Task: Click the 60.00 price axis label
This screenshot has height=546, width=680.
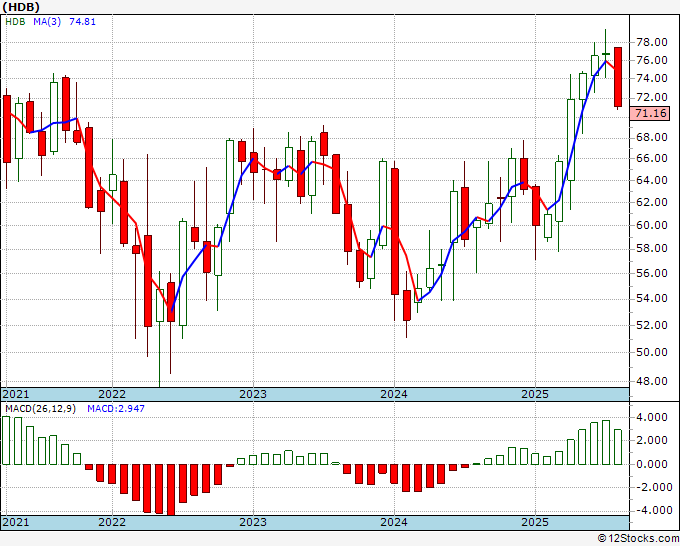Action: tap(651, 225)
